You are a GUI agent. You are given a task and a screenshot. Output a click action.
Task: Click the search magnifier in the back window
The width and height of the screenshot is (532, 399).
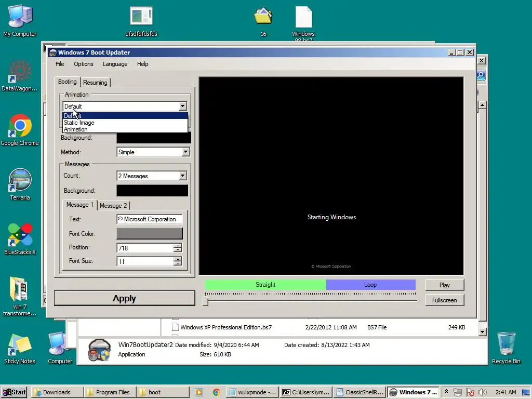pos(481,75)
